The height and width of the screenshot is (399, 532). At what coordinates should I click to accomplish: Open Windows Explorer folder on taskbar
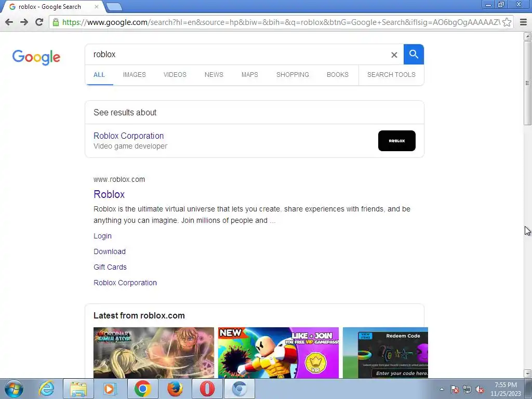pos(78,389)
